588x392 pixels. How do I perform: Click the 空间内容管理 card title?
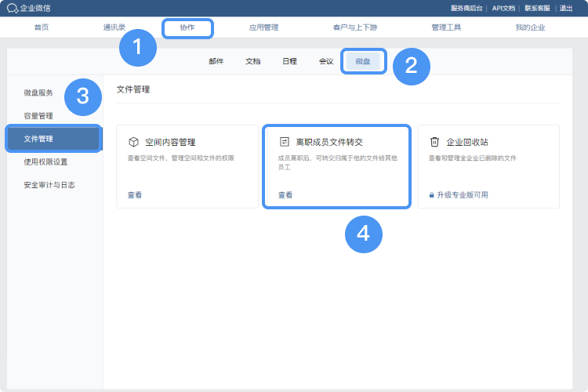170,142
